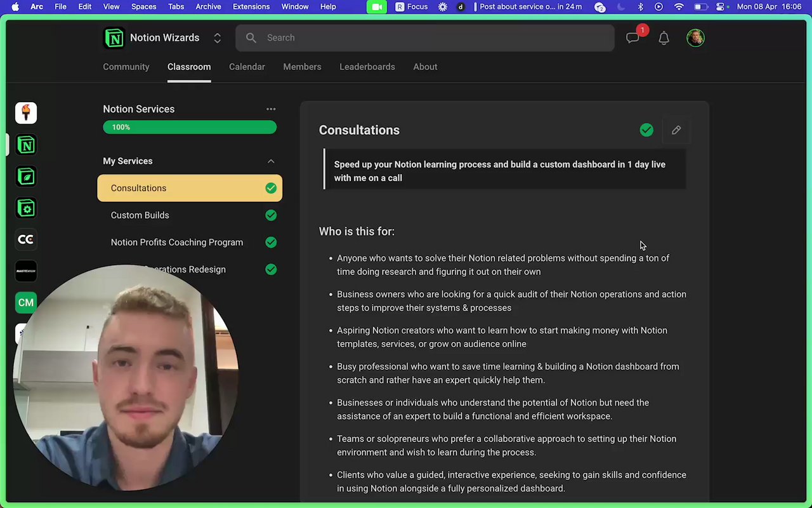Open the Wi-Fi status menu
The width and height of the screenshot is (812, 508).
point(679,6)
